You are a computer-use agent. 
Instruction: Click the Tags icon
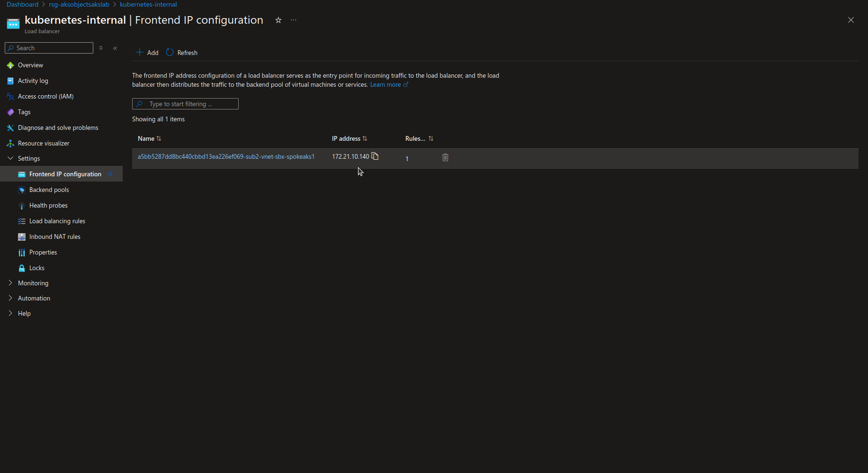point(10,112)
